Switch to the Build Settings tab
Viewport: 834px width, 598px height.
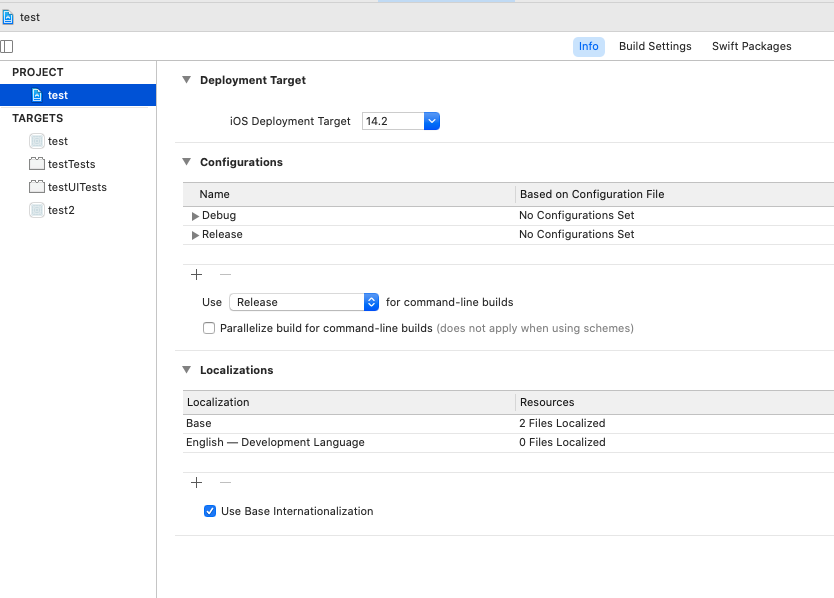[x=655, y=46]
